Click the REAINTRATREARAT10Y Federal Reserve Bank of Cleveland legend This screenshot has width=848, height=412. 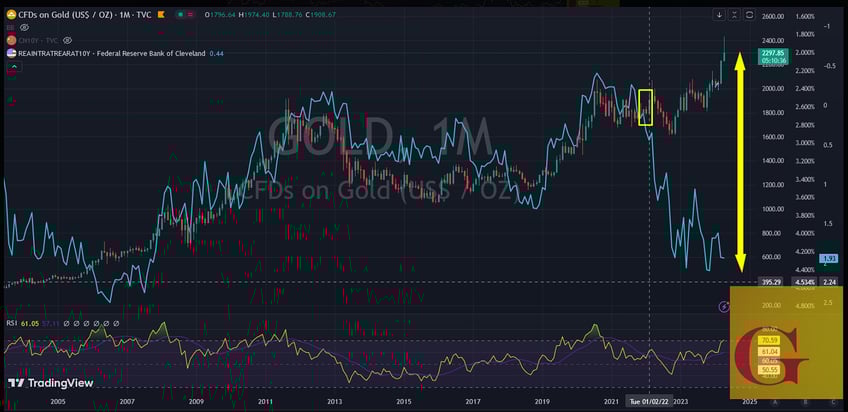click(112, 54)
